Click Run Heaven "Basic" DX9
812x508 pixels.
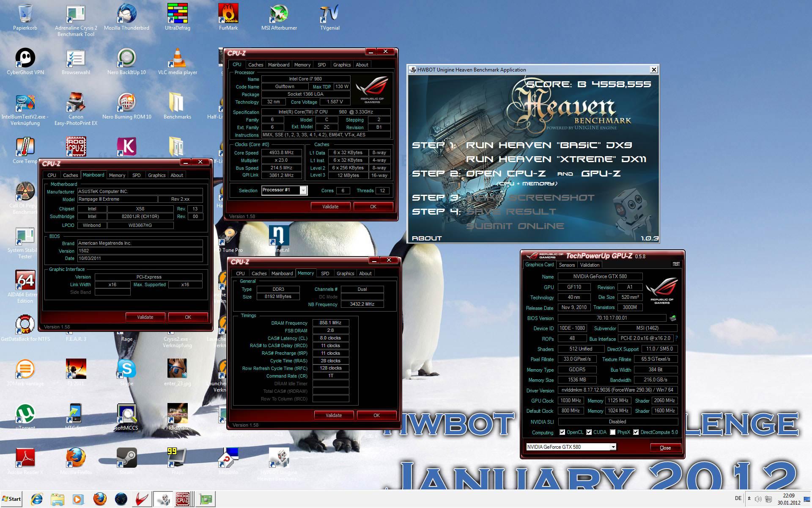[549, 145]
